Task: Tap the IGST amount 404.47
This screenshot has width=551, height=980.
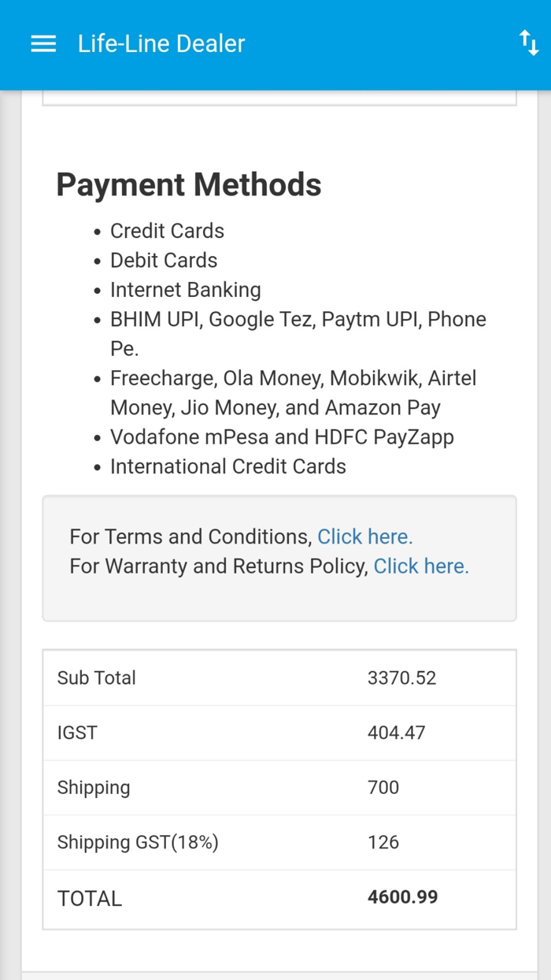Action: pyautogui.click(x=396, y=733)
